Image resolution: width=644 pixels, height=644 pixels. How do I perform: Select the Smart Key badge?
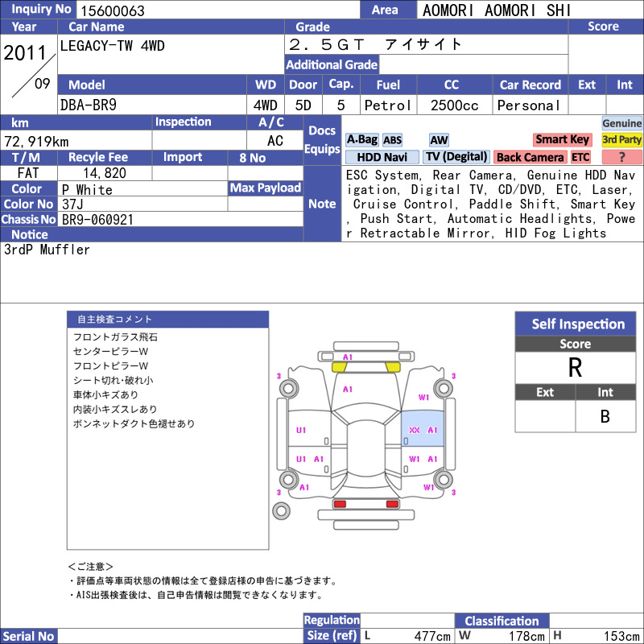[562, 139]
